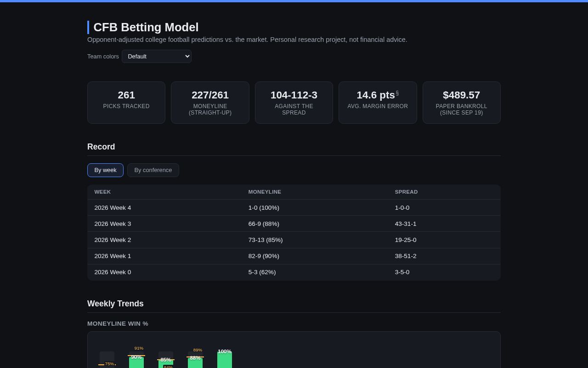Click the 100% bar in moneyline chart
Screen dimensions: 588x368
click(225, 360)
